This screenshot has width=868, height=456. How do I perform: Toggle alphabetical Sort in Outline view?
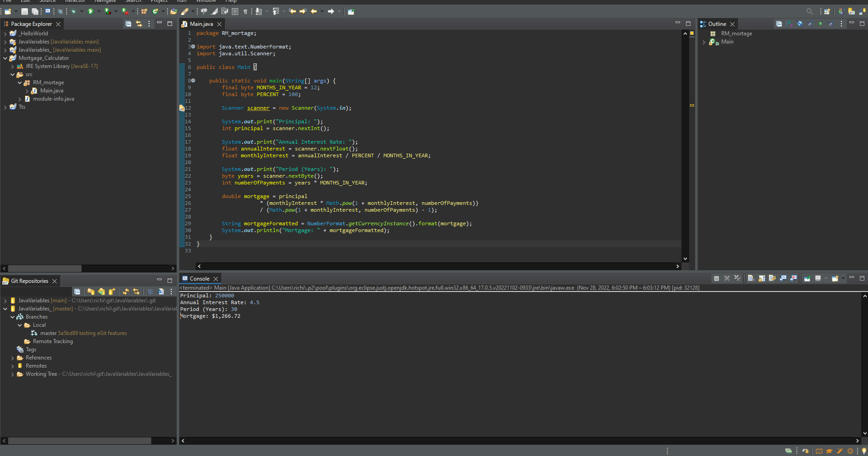(789, 24)
